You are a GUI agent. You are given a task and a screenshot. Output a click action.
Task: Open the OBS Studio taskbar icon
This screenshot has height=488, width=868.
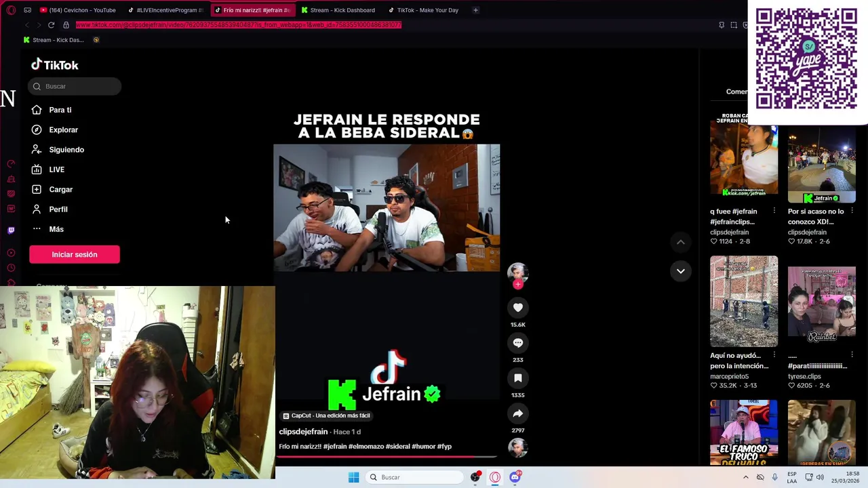pyautogui.click(x=476, y=477)
